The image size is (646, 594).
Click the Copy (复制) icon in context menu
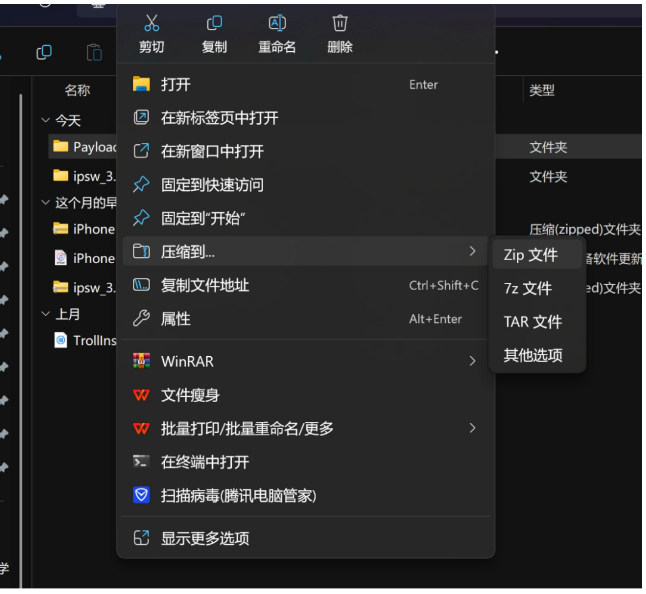[x=214, y=23]
